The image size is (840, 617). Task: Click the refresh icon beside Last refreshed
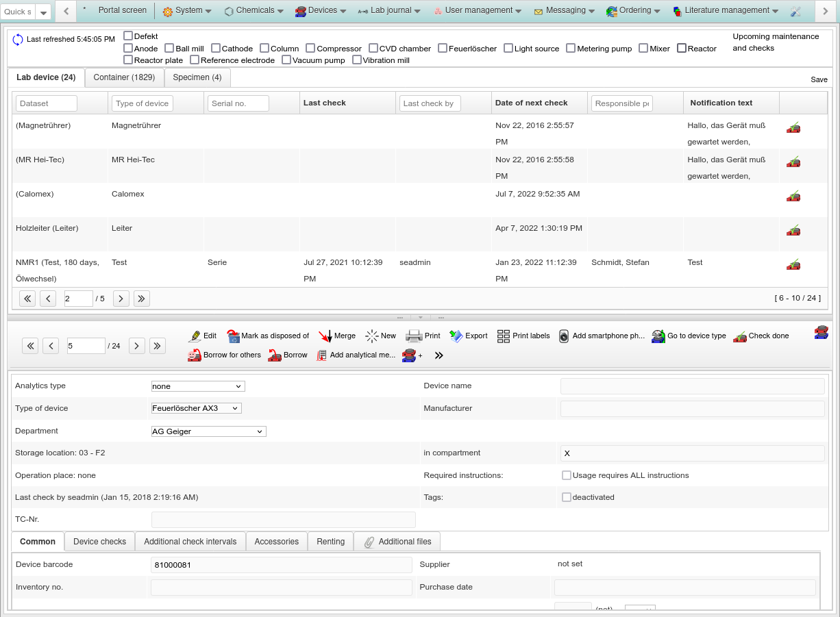click(18, 40)
